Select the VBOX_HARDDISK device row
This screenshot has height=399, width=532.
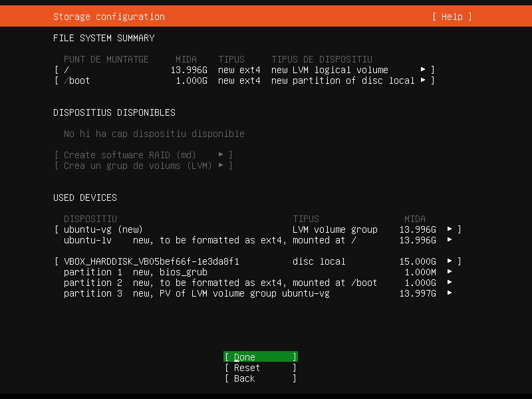[x=152, y=261]
